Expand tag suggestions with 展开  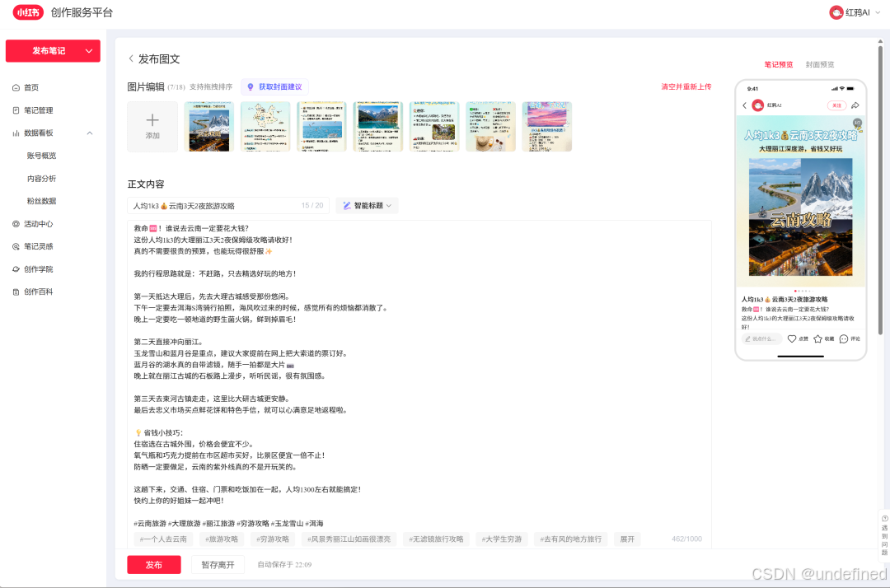627,539
